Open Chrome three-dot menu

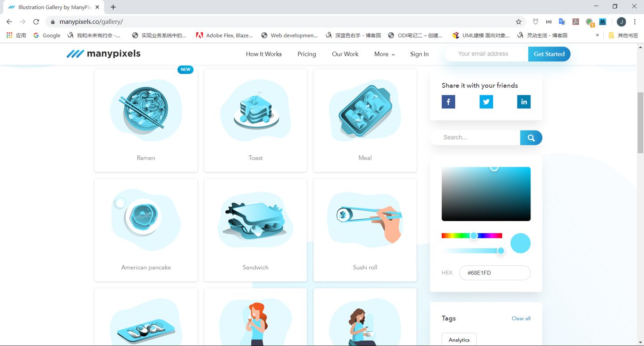click(x=635, y=21)
